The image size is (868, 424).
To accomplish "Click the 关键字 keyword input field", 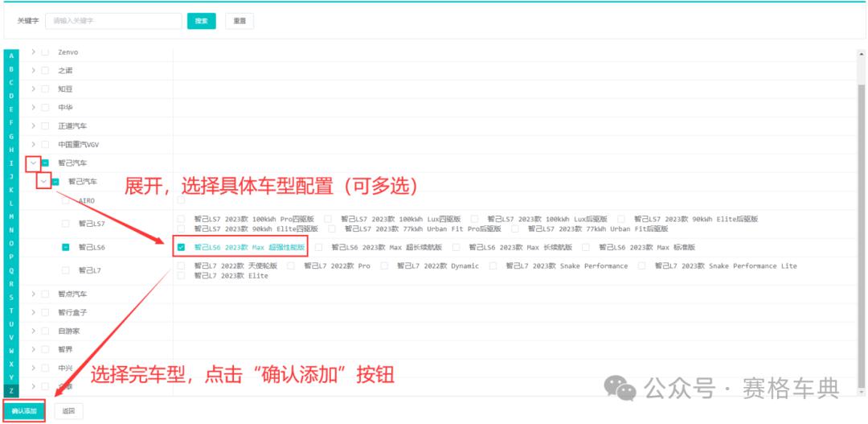I will (x=113, y=21).
